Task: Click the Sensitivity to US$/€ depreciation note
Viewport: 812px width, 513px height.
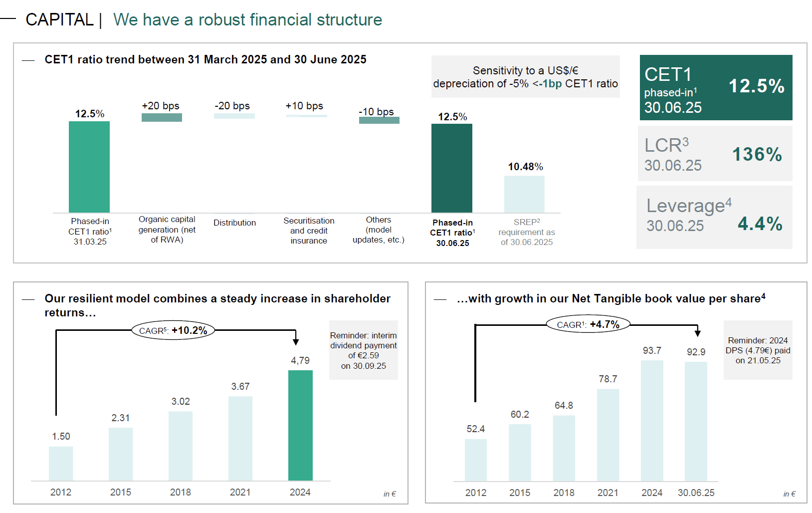Action: click(x=525, y=77)
